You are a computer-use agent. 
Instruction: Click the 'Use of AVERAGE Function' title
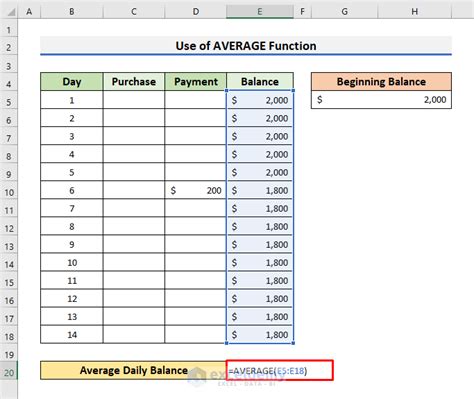[x=246, y=46]
